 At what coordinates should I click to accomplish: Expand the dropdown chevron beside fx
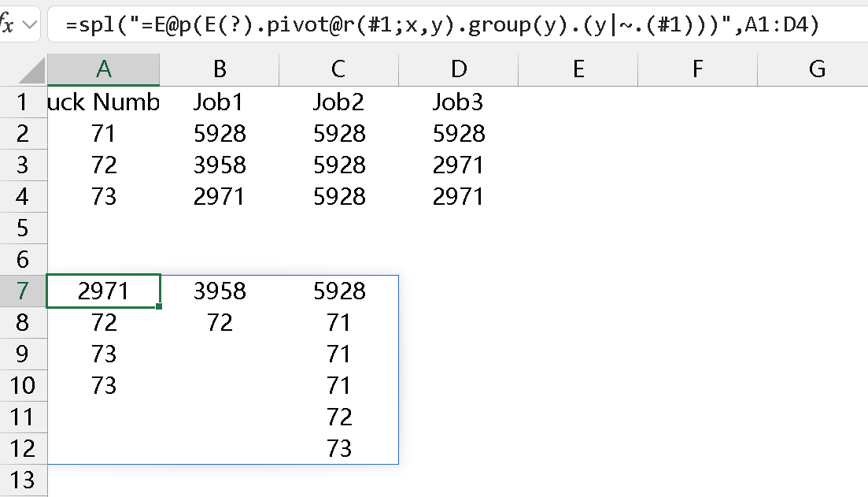click(30, 25)
